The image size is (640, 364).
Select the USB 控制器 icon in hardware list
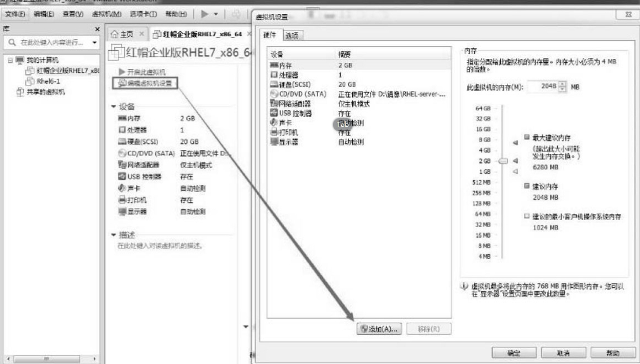pos(274,113)
